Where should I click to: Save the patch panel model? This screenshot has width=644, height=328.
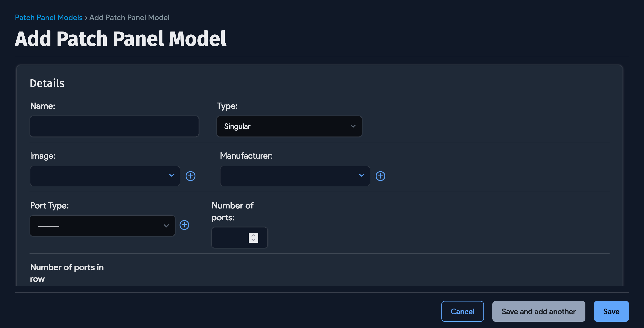611,311
